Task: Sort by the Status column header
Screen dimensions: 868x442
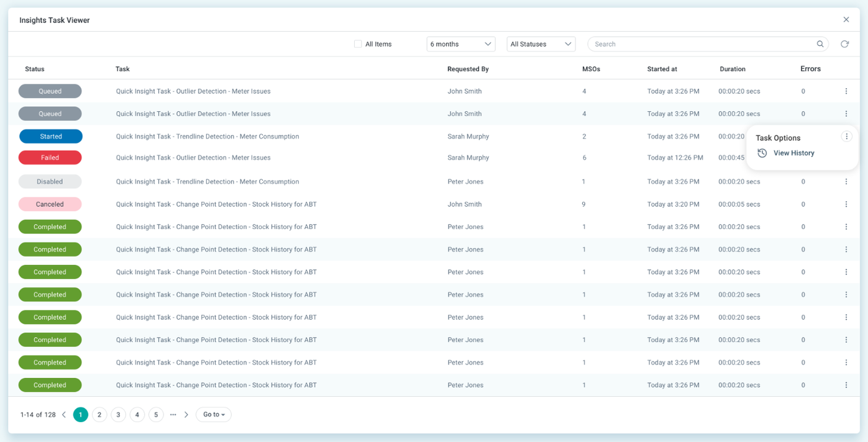Action: click(x=35, y=69)
